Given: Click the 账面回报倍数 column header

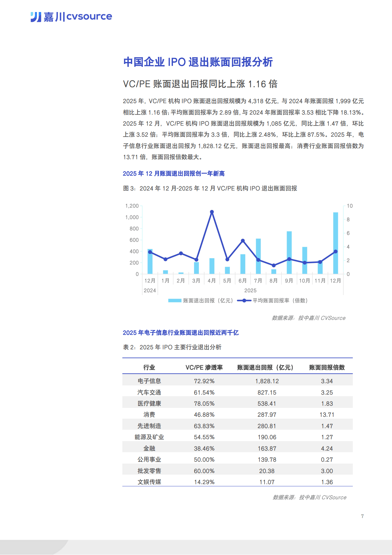Looking at the screenshot, I should [x=327, y=367].
